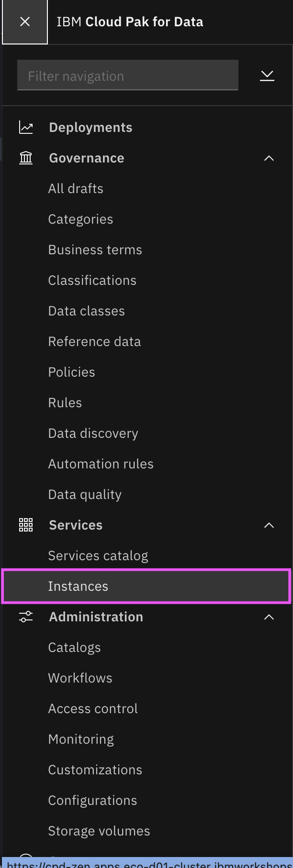Open Services catalog

[98, 556]
